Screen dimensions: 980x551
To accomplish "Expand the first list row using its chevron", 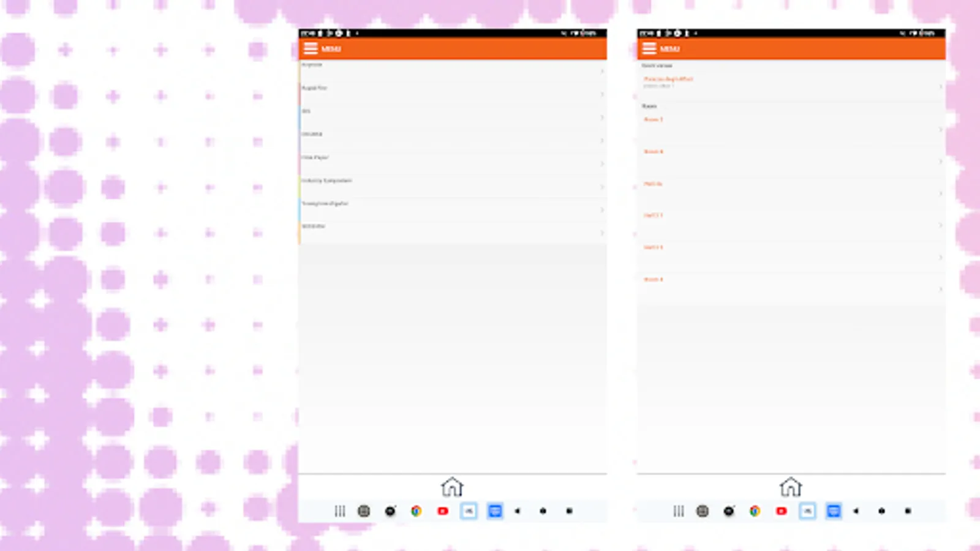I will (x=601, y=70).
